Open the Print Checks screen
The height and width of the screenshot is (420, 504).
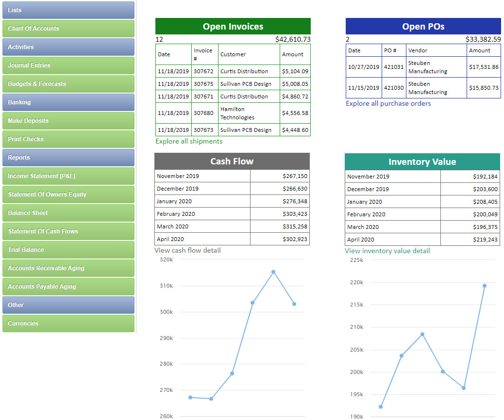point(68,139)
